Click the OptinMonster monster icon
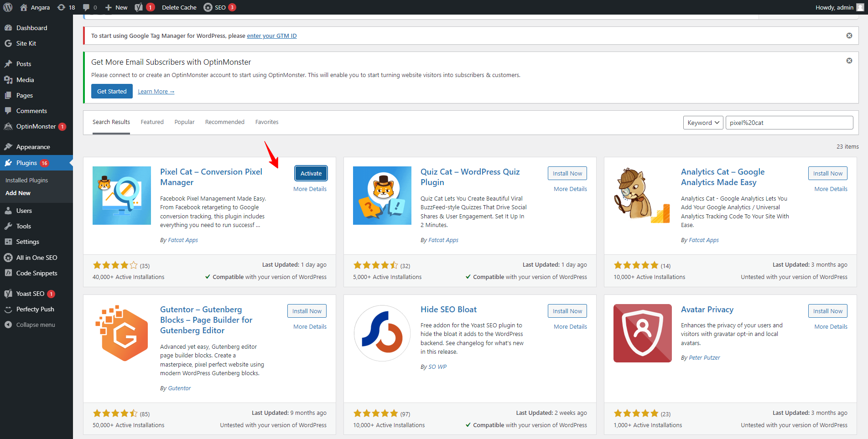The image size is (868, 439). (8, 126)
